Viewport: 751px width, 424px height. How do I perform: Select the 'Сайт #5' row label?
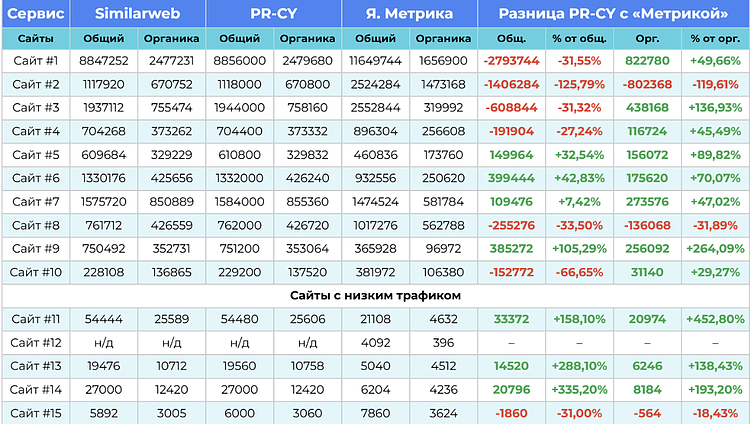pos(36,155)
